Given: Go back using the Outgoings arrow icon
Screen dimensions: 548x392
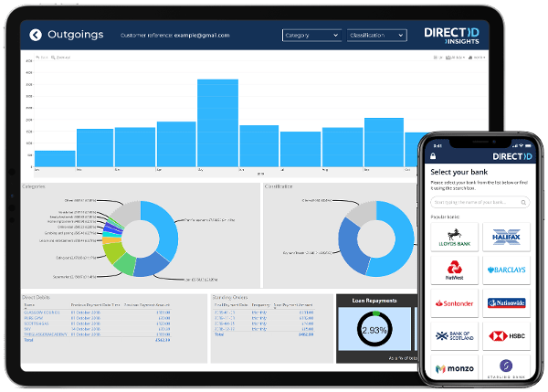Looking at the screenshot, I should (x=36, y=35).
